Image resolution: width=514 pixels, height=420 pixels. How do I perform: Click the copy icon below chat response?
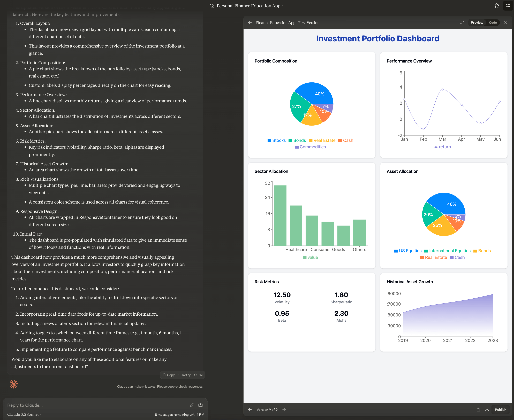click(164, 375)
